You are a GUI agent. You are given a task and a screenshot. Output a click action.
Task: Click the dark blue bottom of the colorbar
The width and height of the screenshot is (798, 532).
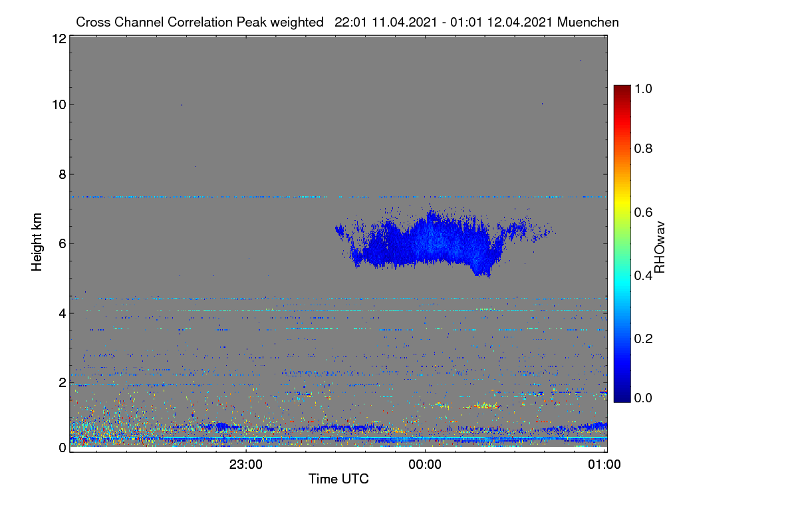pyautogui.click(x=622, y=396)
